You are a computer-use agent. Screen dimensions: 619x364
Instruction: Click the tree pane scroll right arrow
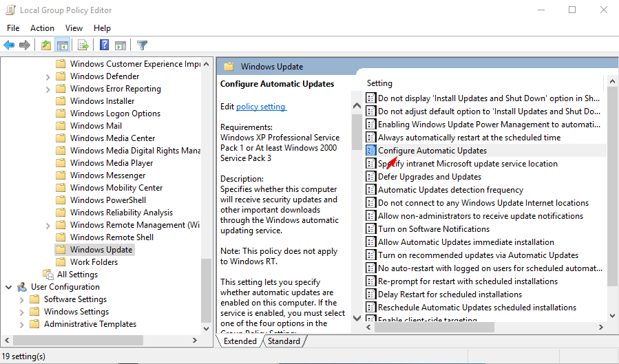tap(195, 340)
